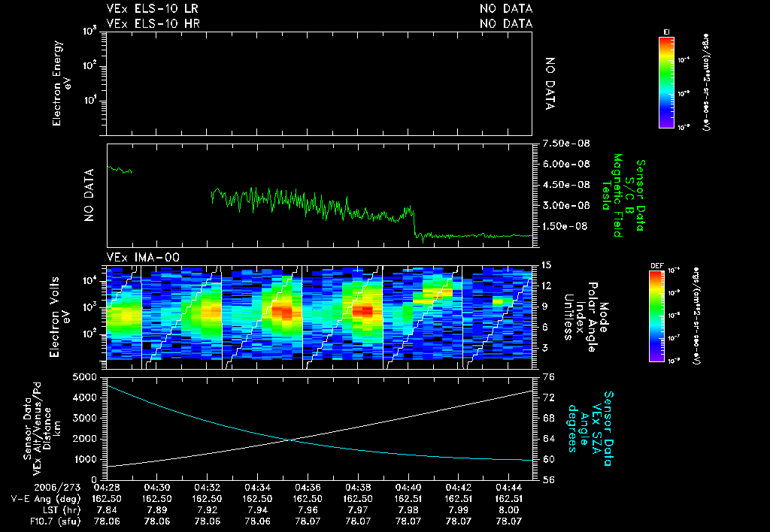The image size is (770, 532).
Task: Click the green 'Magnetic Field Tesla' label
Action: (x=612, y=195)
